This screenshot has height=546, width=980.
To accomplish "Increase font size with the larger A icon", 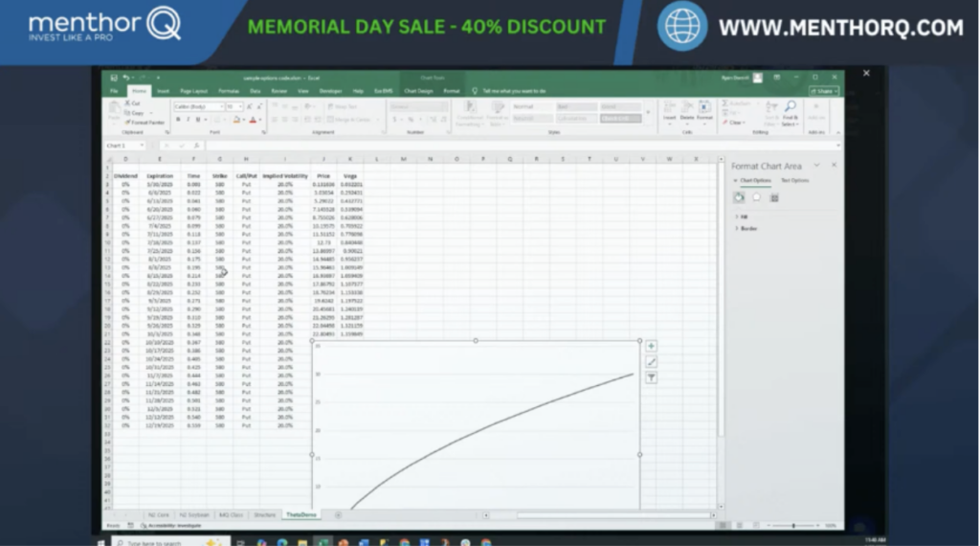I will tap(250, 107).
